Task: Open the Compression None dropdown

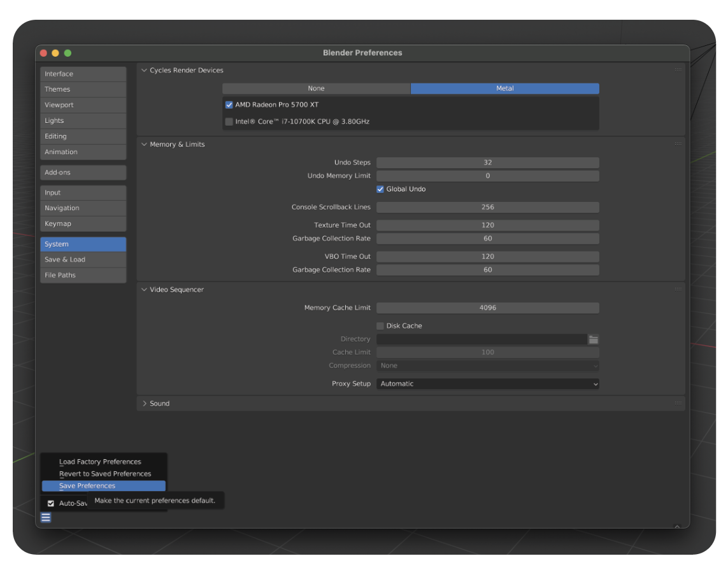Action: [487, 366]
